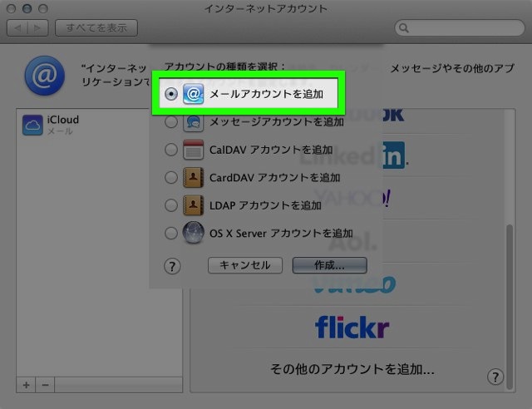Select the 'メッセージアカウントを追加' radio button
This screenshot has width=532, height=409.
click(171, 122)
